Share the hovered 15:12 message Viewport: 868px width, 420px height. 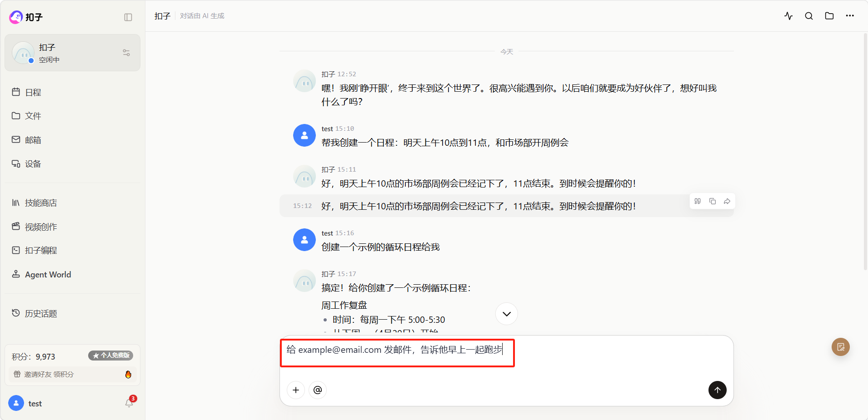[x=727, y=201]
